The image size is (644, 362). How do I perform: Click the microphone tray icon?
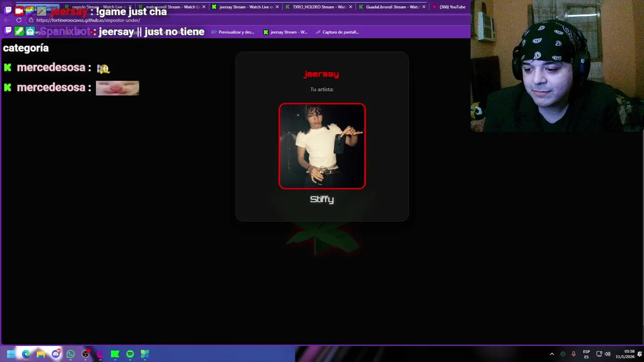click(573, 354)
